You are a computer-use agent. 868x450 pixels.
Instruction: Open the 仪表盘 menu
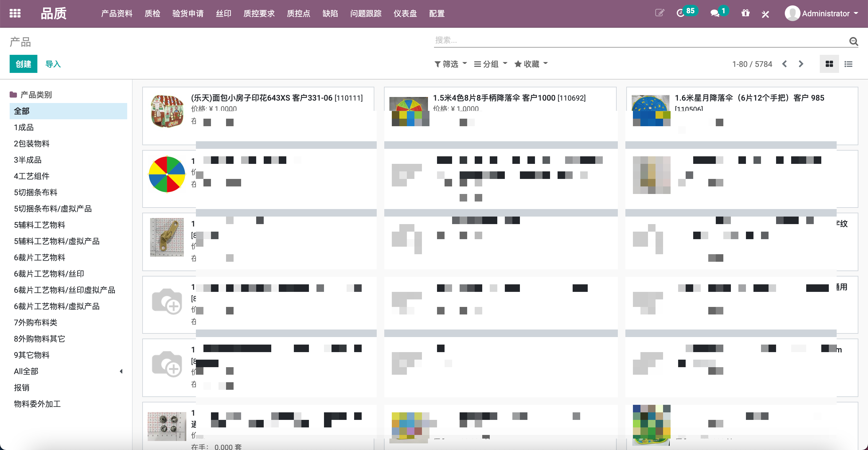point(405,14)
